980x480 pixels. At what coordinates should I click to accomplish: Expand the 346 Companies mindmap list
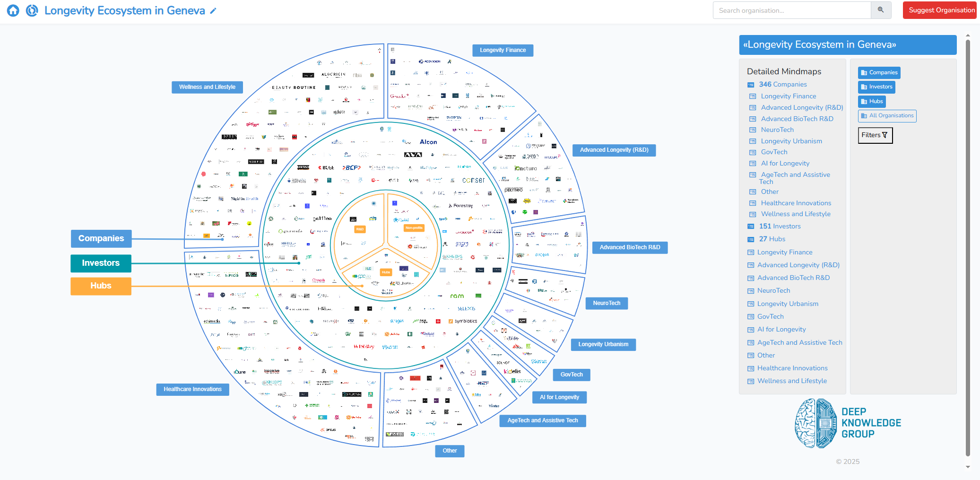[782, 84]
